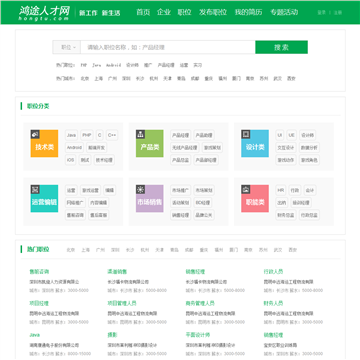Open the 项目管理人员 job listing
The width and height of the screenshot is (360, 360).
(122, 303)
